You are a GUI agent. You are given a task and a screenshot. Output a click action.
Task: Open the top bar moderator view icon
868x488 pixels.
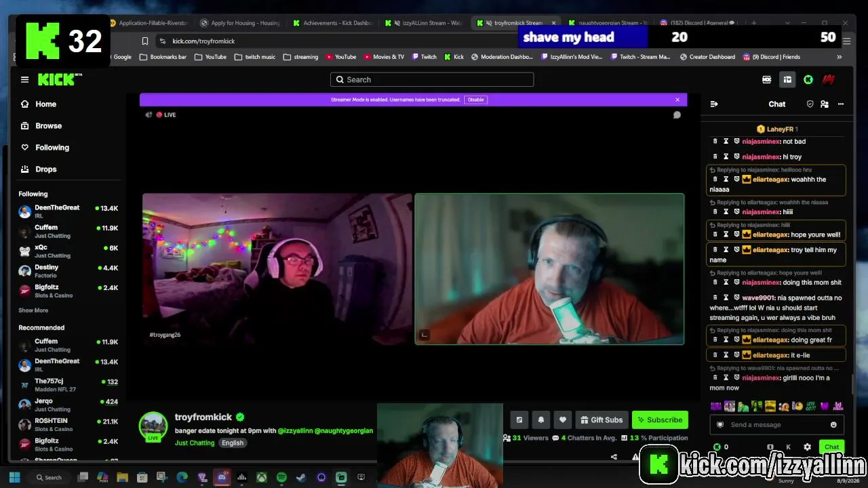(767, 79)
